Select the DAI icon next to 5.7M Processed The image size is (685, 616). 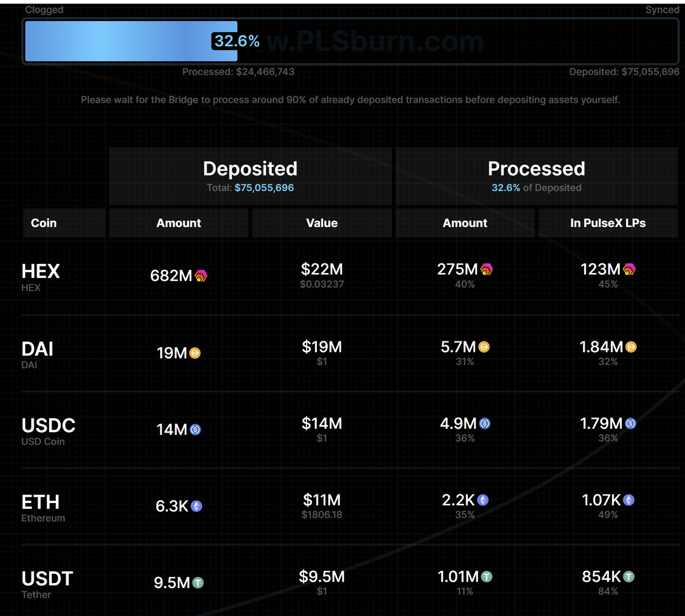[x=483, y=347]
